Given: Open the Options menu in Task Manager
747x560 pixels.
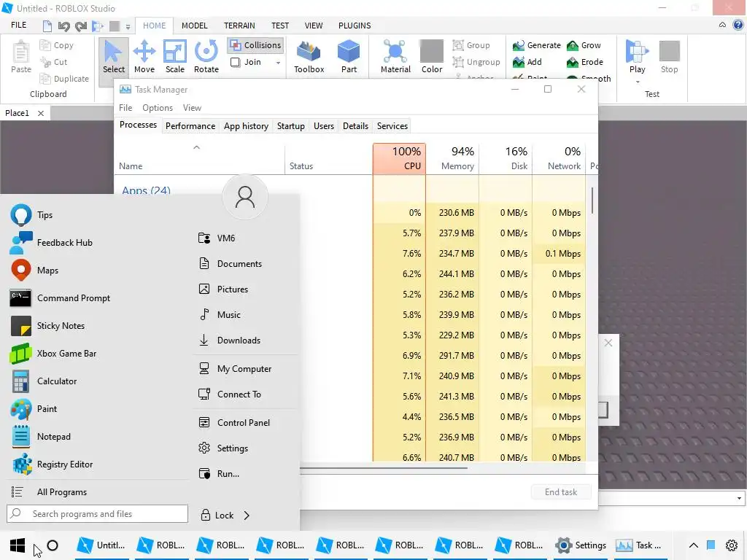Looking at the screenshot, I should pyautogui.click(x=158, y=108).
